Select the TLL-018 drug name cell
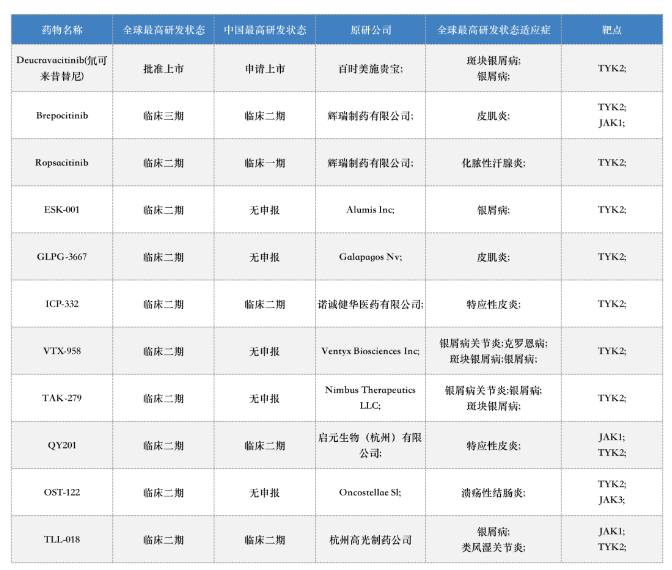This screenshot has width=672, height=570. click(62, 540)
